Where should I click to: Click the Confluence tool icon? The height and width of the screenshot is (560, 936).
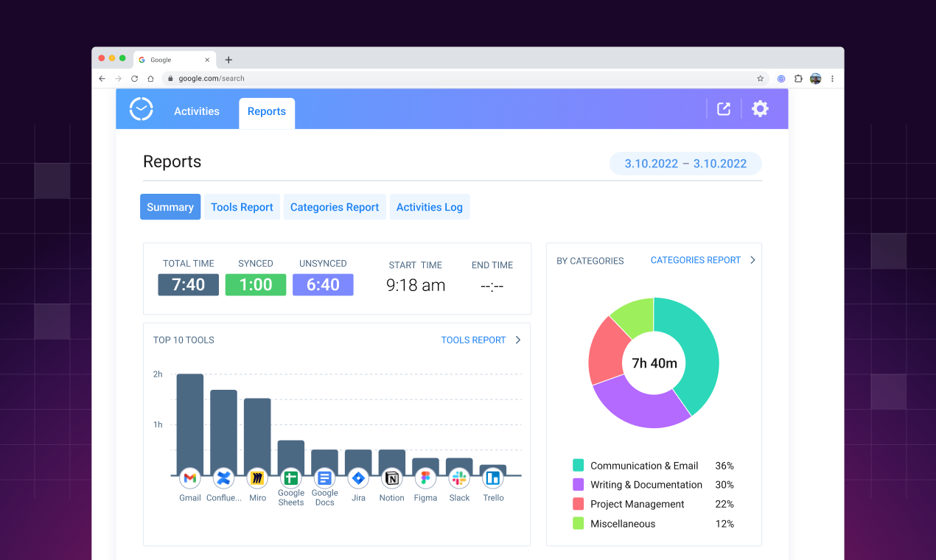[224, 478]
